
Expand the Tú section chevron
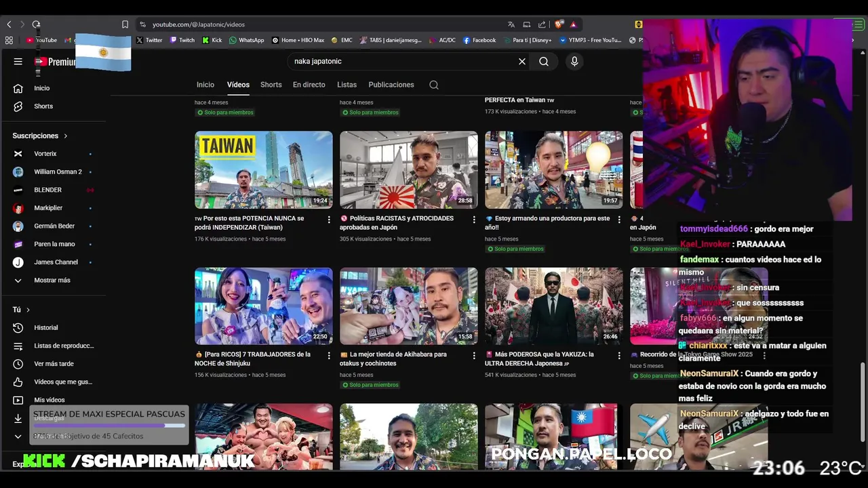click(x=28, y=310)
